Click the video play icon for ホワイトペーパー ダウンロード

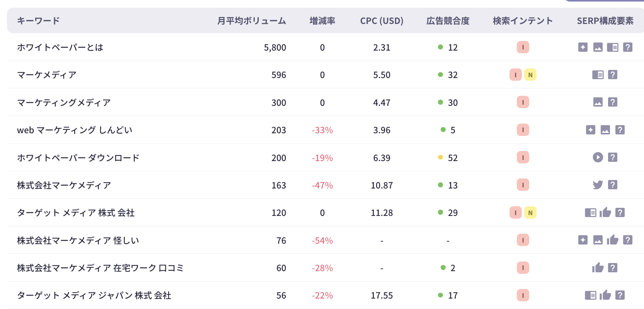click(598, 157)
